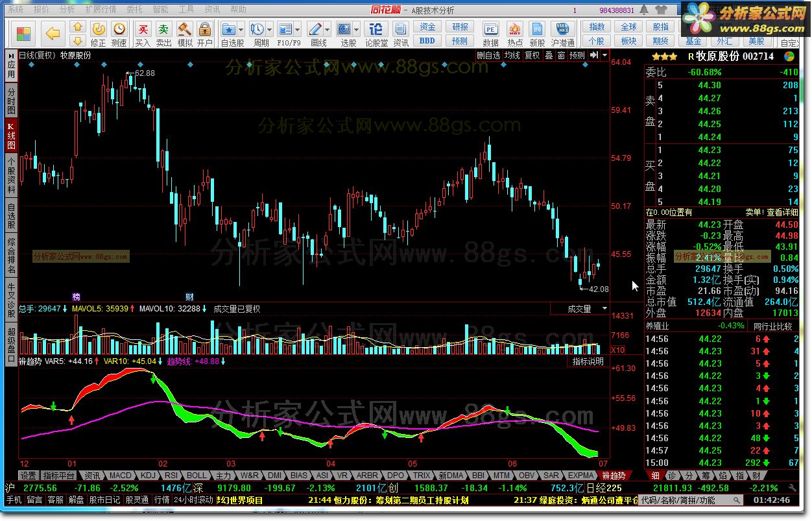Open the 分析 (analysis) menu
The image size is (812, 521).
[x=67, y=10]
